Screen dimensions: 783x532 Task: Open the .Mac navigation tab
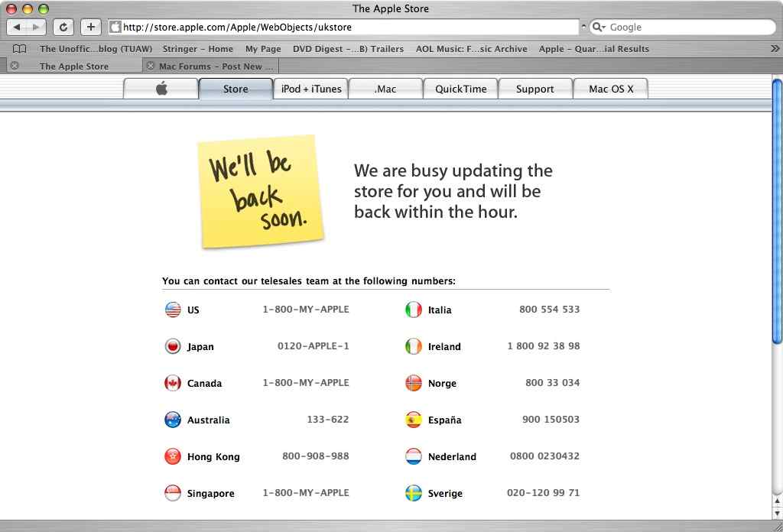point(385,89)
